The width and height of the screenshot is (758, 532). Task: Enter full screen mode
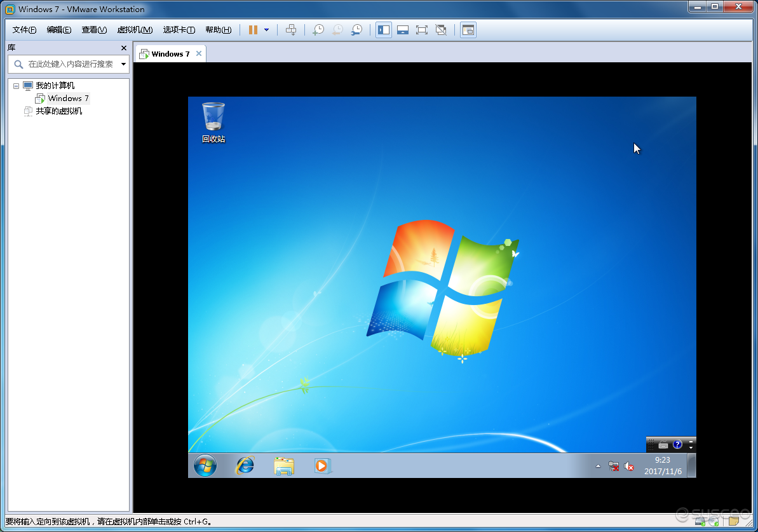[421, 30]
